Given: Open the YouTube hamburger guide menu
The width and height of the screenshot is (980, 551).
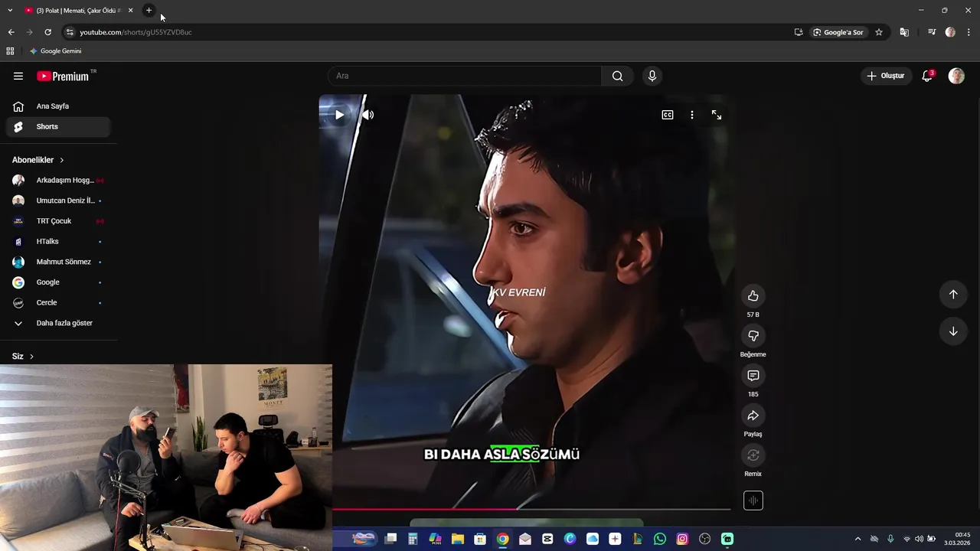Looking at the screenshot, I should coord(18,76).
